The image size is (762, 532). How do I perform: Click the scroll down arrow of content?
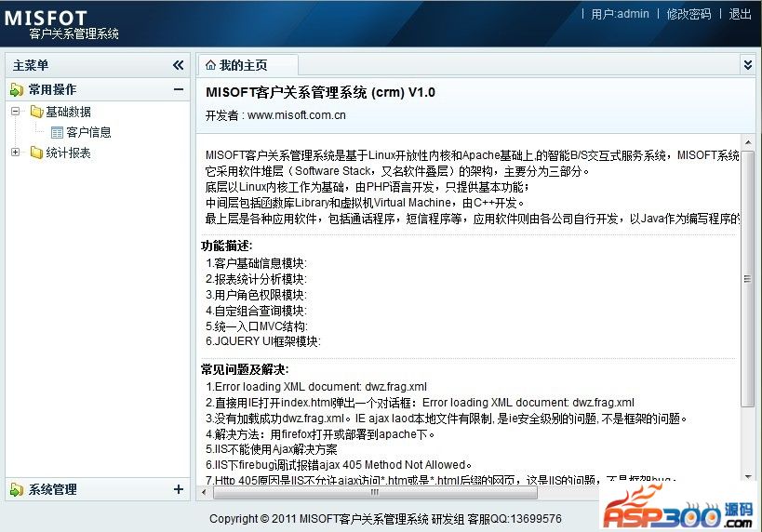tap(748, 476)
